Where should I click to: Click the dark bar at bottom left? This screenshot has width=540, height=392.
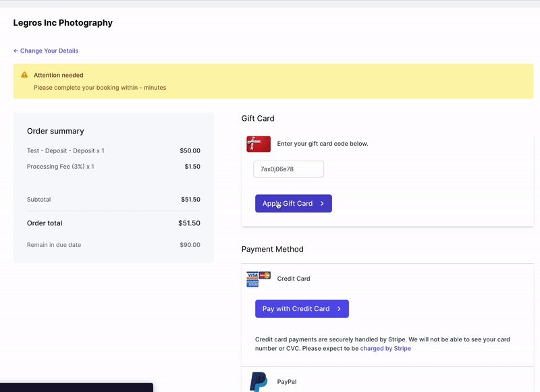tap(76, 387)
